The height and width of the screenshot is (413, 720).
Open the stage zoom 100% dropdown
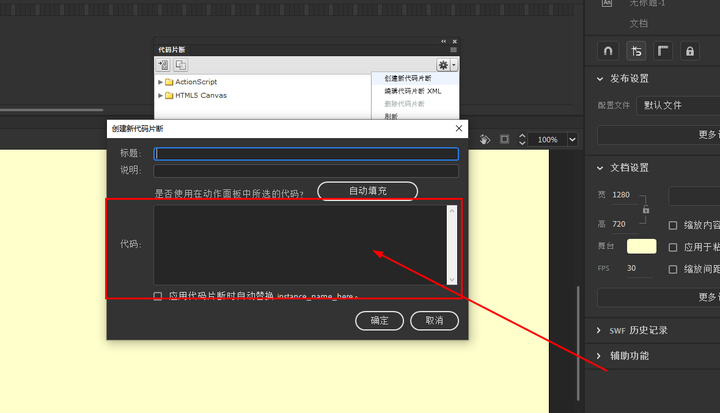pyautogui.click(x=572, y=139)
